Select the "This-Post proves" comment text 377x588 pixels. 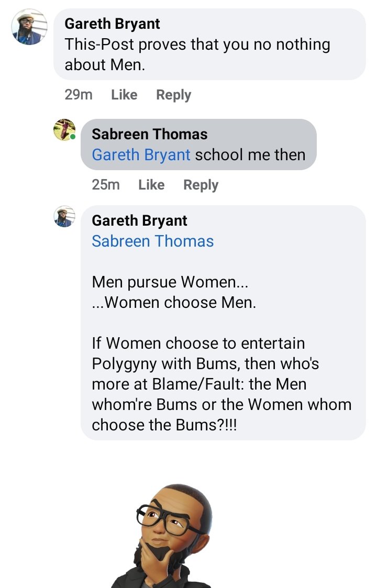pos(197,54)
